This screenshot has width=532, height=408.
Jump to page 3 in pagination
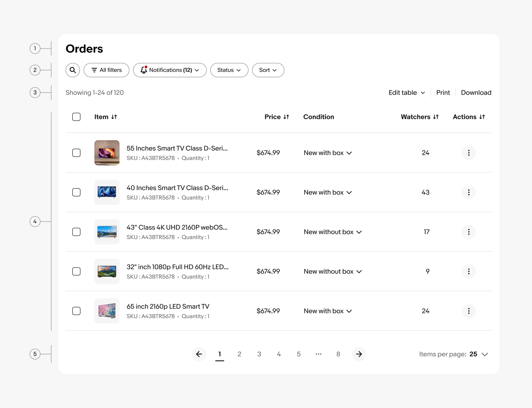259,354
